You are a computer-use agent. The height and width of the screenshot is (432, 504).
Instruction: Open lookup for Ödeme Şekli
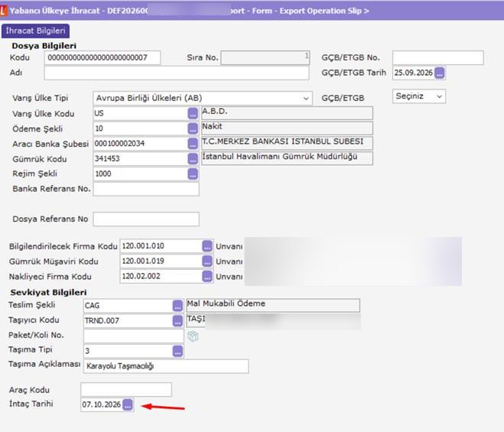pyautogui.click(x=193, y=128)
